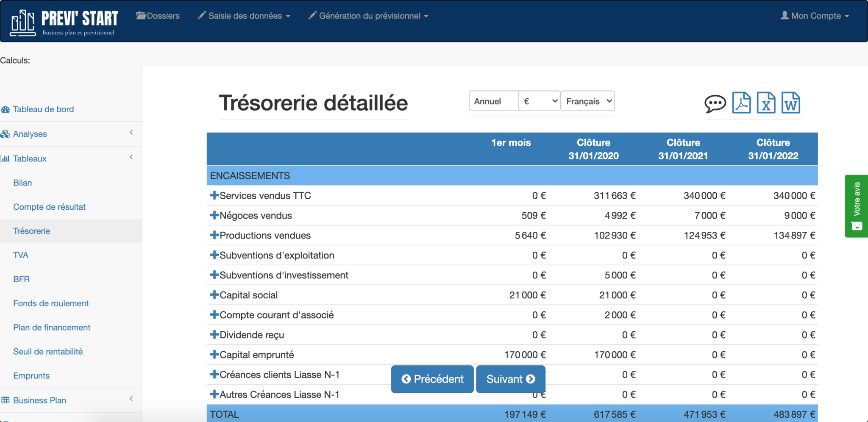Open the comments speech bubble tool

[715, 103]
